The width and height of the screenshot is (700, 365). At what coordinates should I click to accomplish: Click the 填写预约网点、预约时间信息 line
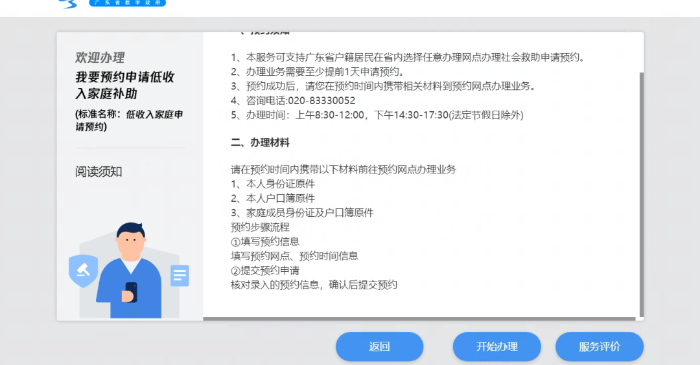point(295,256)
